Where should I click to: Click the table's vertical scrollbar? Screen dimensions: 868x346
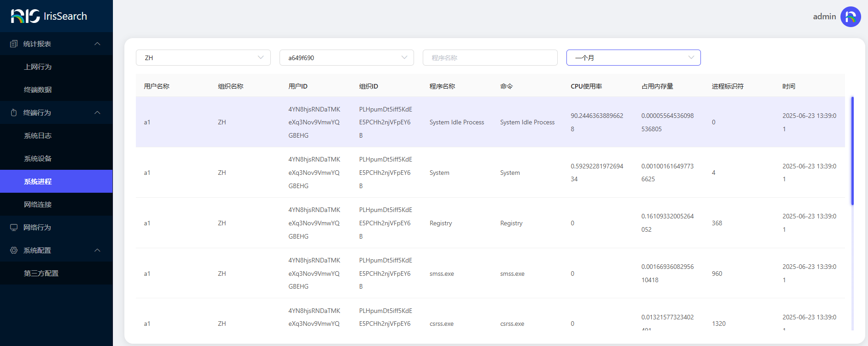click(852, 151)
